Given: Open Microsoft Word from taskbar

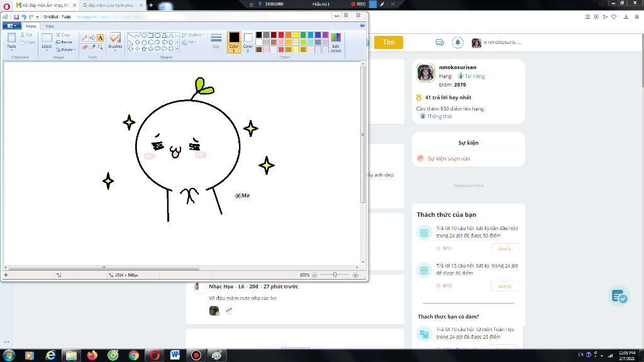Looking at the screenshot, I should pos(175,355).
